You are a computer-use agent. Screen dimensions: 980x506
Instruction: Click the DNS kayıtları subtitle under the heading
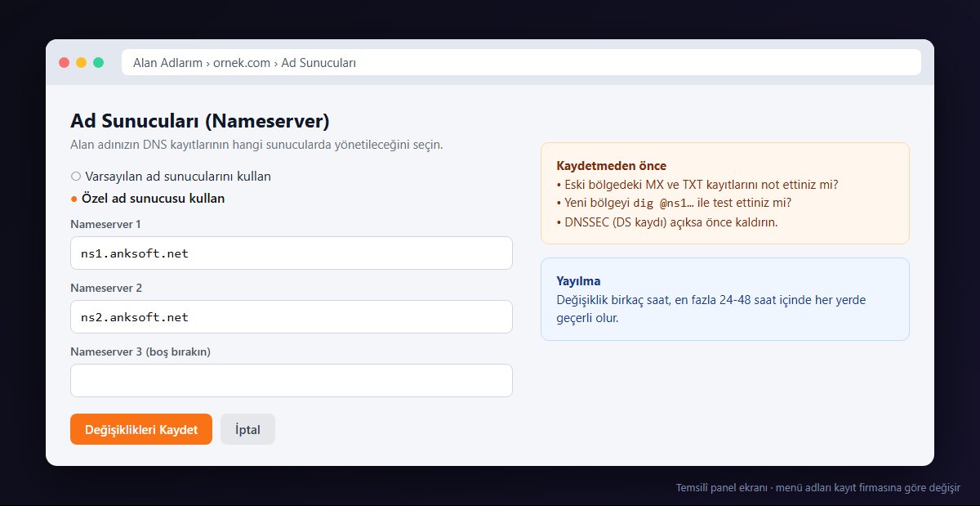tap(257, 145)
